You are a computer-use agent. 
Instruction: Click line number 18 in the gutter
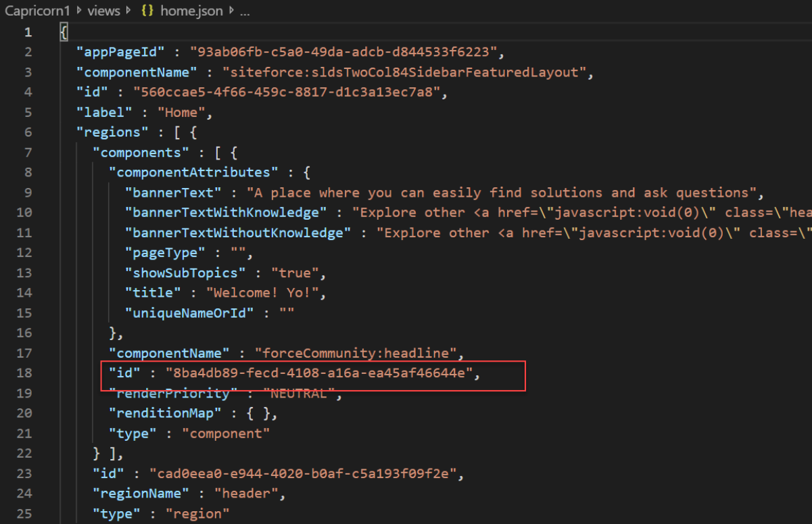24,373
